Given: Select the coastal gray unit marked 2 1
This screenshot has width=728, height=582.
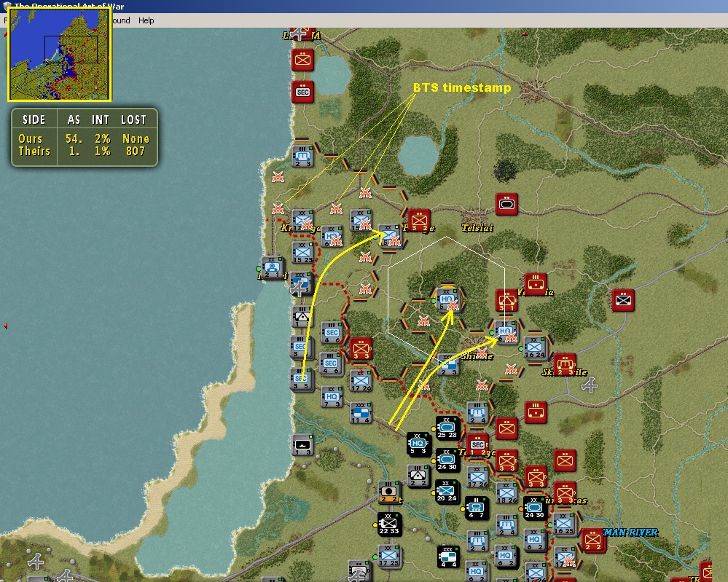Looking at the screenshot, I should tap(273, 267).
